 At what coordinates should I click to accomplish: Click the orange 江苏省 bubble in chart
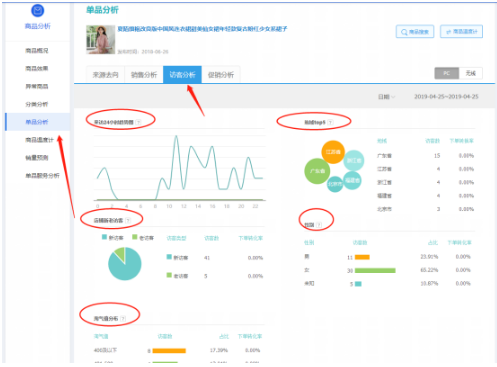tap(333, 152)
